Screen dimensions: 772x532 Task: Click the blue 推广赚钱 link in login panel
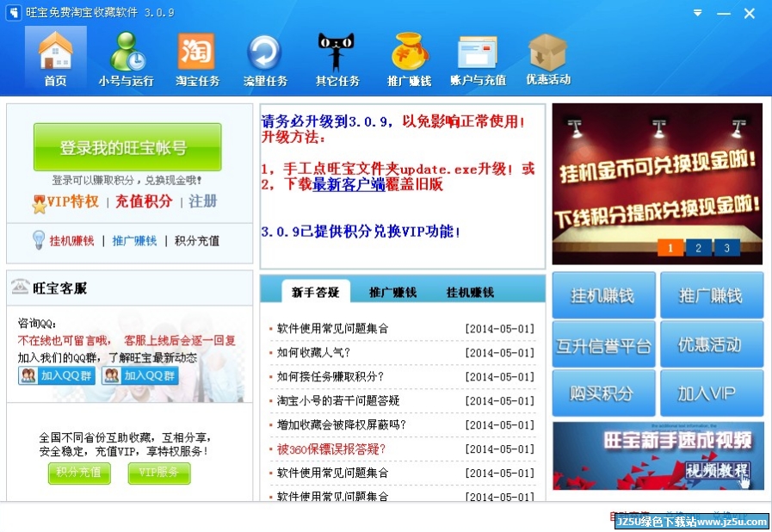134,241
